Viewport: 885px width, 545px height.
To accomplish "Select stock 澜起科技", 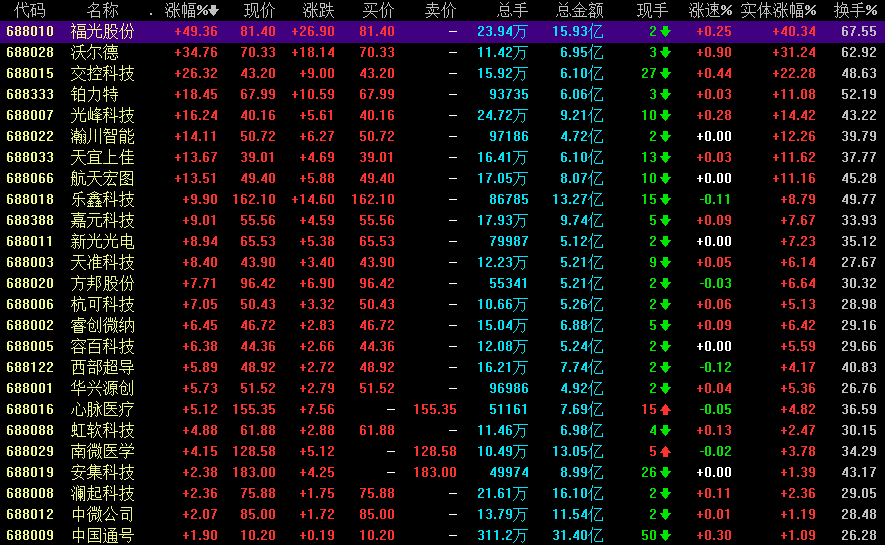I will (103, 494).
